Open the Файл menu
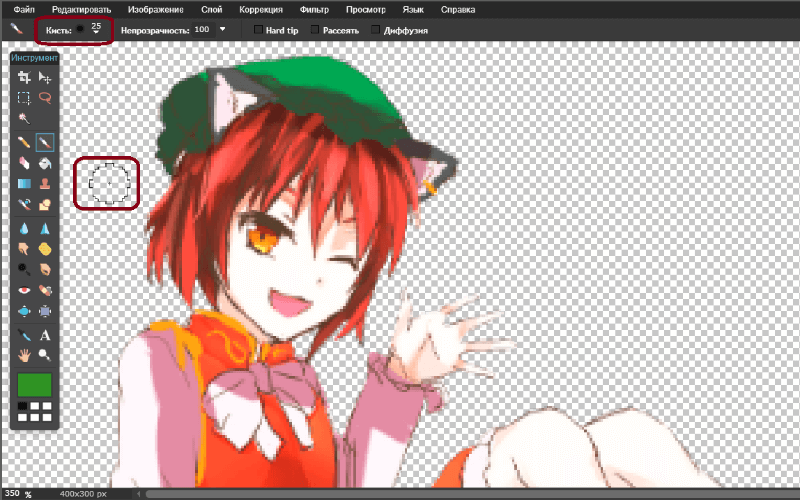800x500 pixels. [x=24, y=8]
